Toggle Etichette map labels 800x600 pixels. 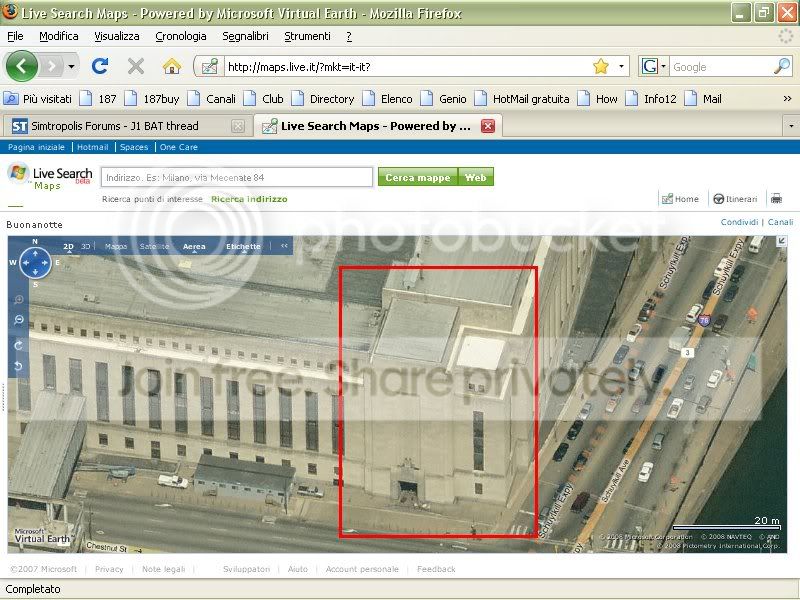(243, 246)
